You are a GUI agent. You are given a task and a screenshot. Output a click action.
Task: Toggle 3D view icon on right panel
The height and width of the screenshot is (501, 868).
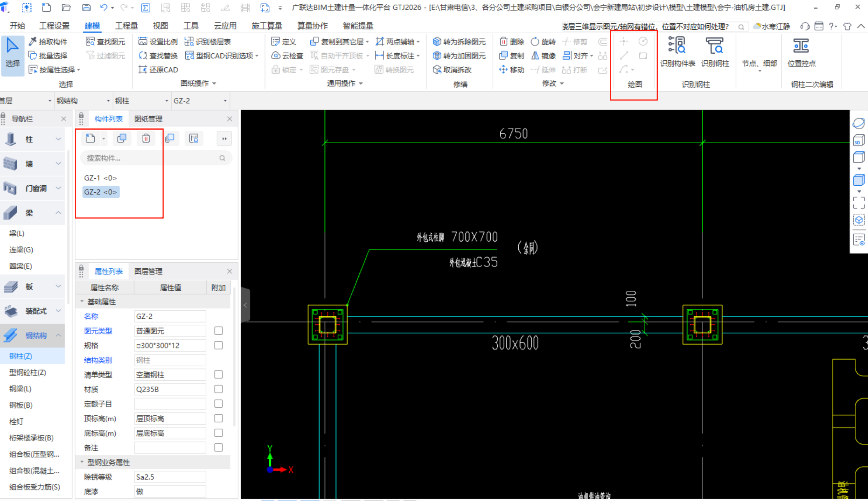859,141
